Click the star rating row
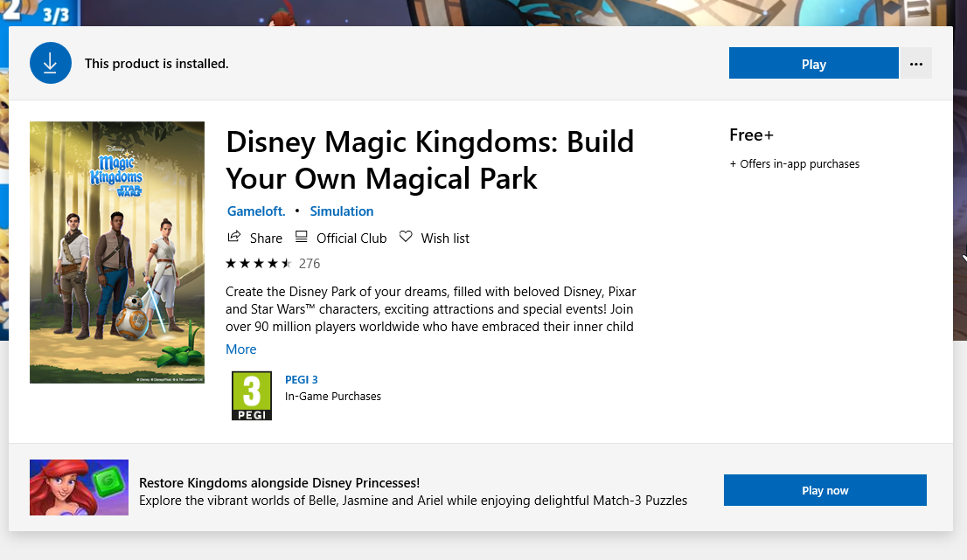This screenshot has height=560, width=967. tap(259, 263)
